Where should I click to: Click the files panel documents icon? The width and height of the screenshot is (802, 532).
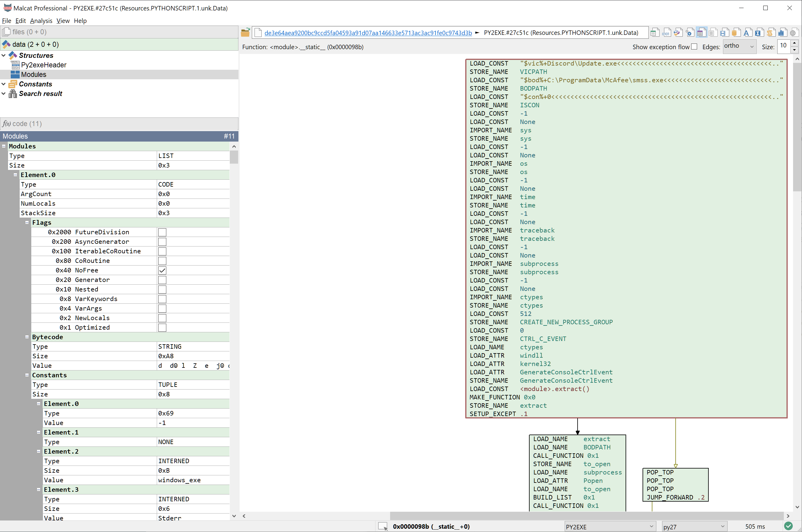click(x=6, y=32)
